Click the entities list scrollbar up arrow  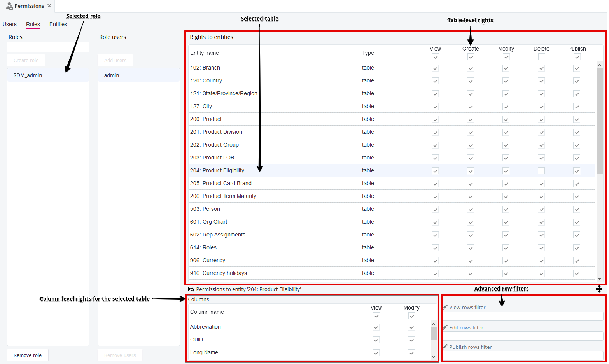click(x=600, y=65)
